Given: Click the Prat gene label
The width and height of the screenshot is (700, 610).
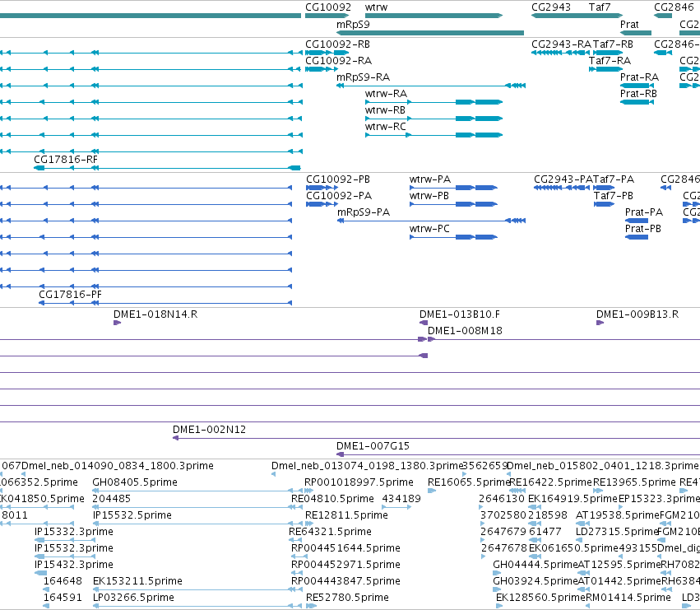Looking at the screenshot, I should [629, 25].
